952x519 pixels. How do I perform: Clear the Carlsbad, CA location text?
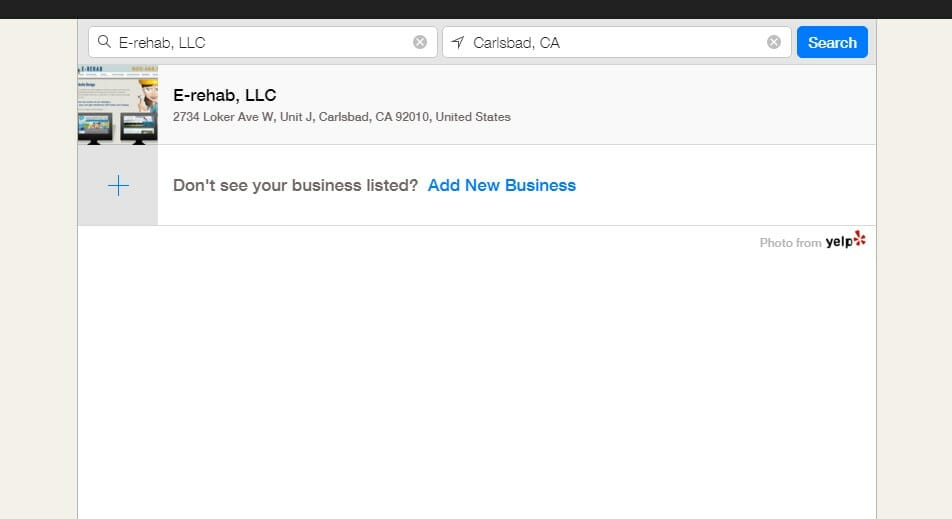tap(774, 42)
